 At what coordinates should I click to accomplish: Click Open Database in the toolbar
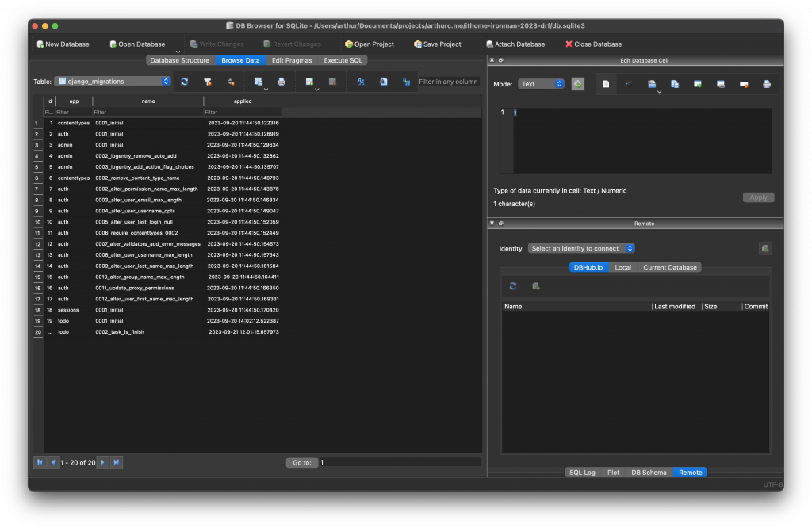[137, 44]
